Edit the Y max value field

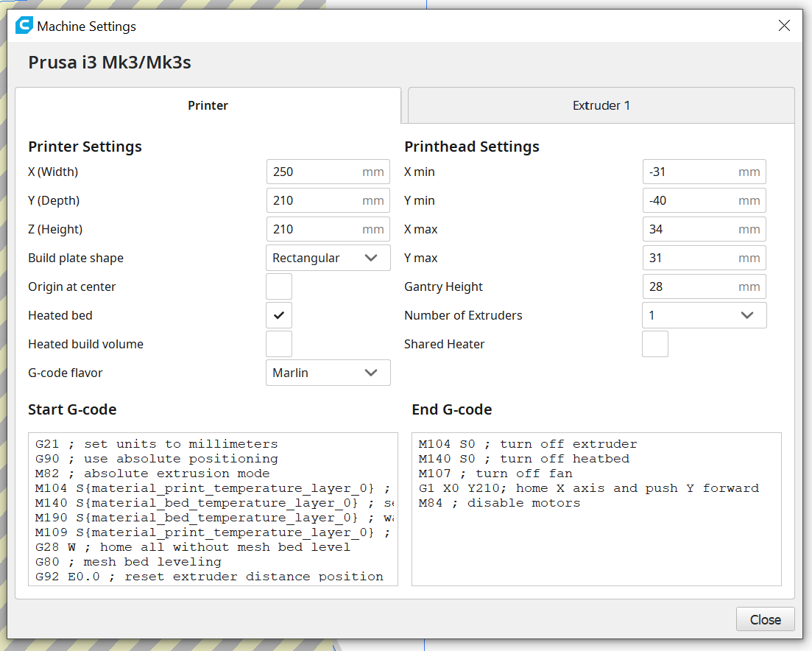point(705,258)
